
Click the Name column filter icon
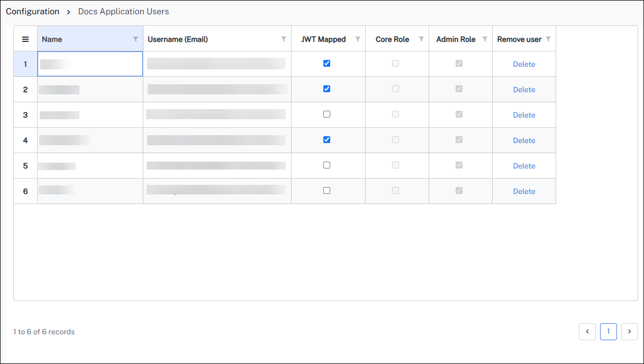pyautogui.click(x=135, y=39)
